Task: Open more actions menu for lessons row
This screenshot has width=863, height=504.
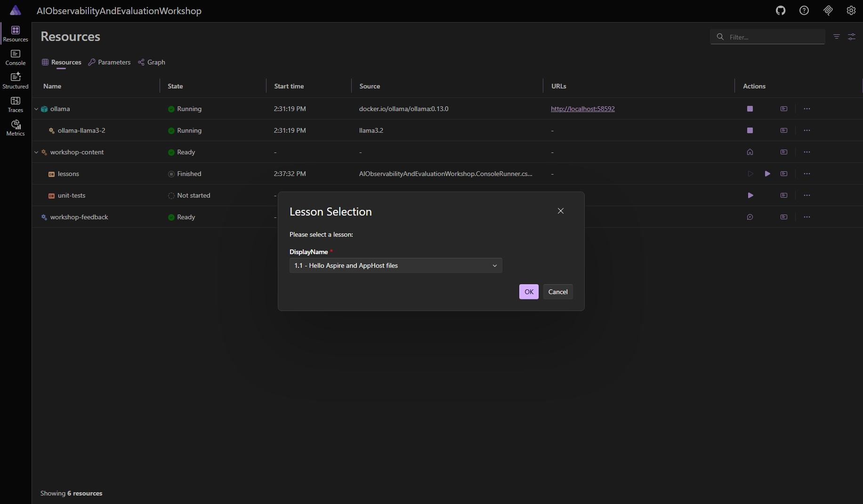Action: point(807,174)
